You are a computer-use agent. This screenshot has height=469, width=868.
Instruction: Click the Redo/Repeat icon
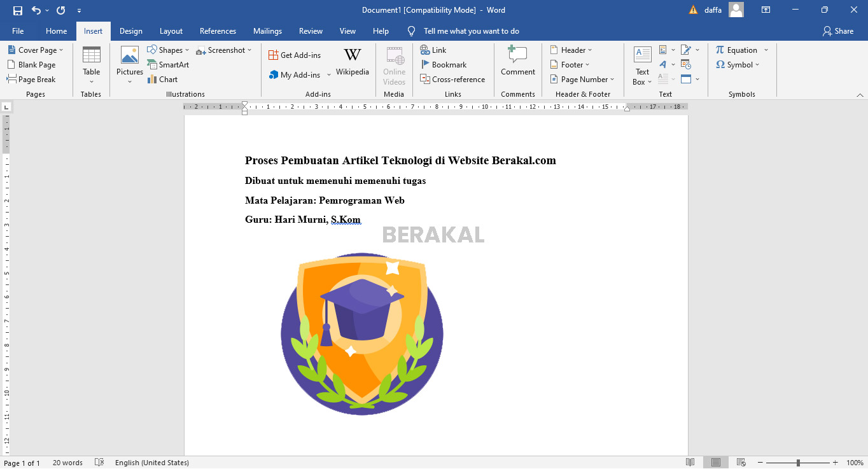[x=61, y=10]
